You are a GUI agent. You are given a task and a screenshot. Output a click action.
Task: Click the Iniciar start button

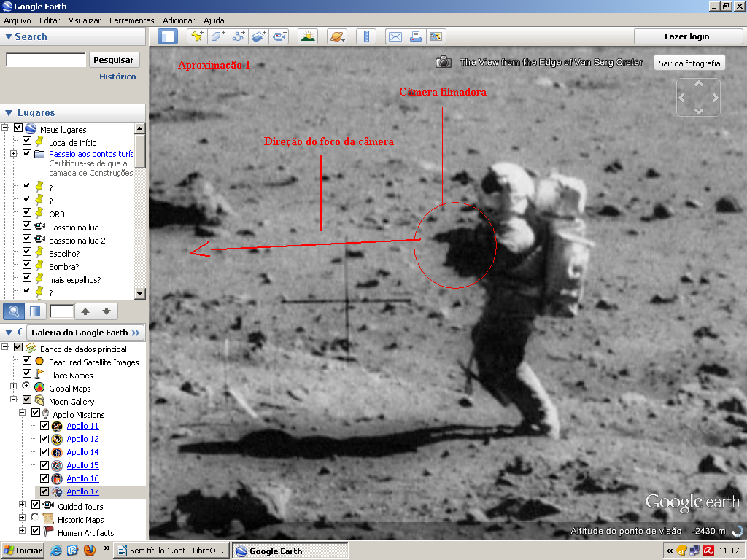pos(23,551)
